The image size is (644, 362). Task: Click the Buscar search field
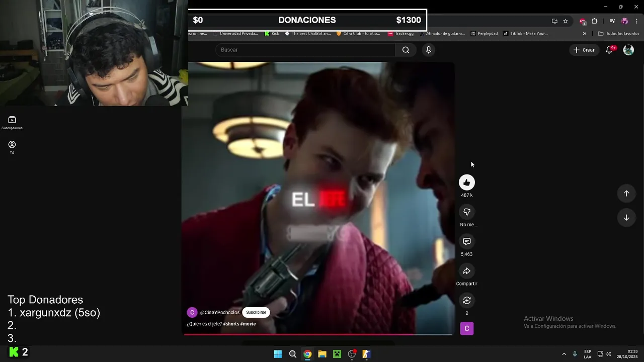pyautogui.click(x=305, y=50)
